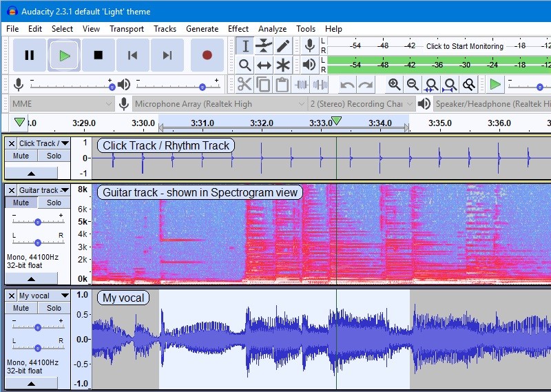Mute the Click Track
551x392 pixels.
(x=21, y=156)
